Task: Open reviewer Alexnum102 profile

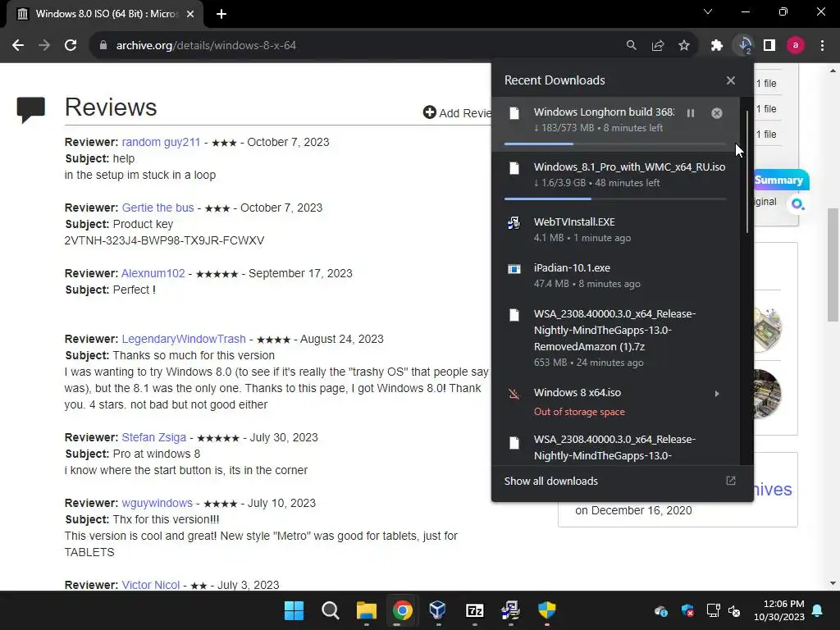Action: (153, 273)
